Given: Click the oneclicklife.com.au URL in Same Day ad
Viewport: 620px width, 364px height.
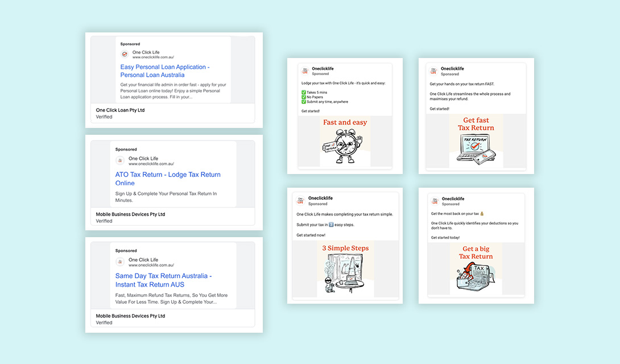Looking at the screenshot, I should [151, 265].
